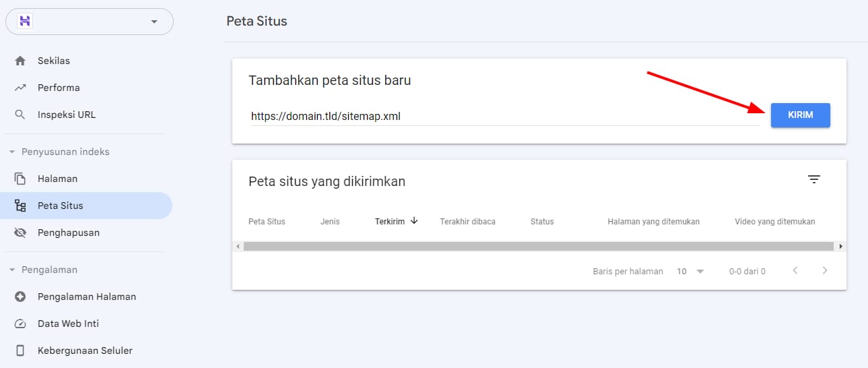
Task: Click the sitemap URL input field
Action: coord(505,116)
